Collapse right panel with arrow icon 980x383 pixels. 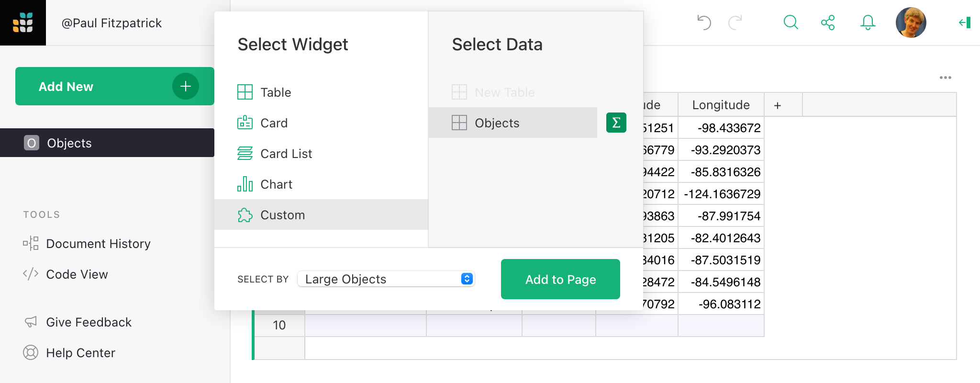[965, 23]
